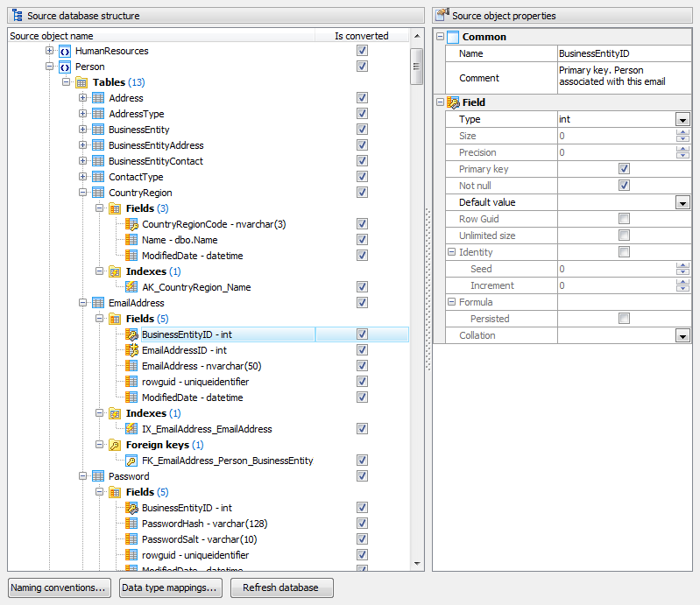Toggle the Primary key checkbox
The height and width of the screenshot is (605, 700).
624,169
